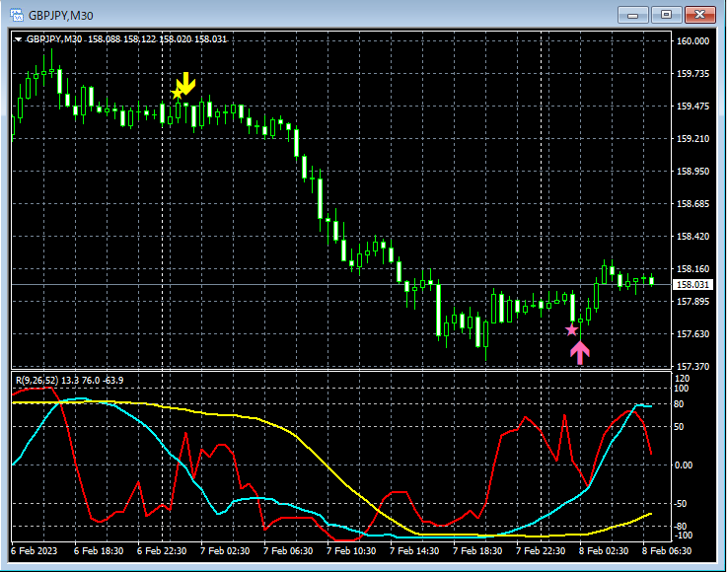Click the current price label 158.031

click(x=692, y=284)
